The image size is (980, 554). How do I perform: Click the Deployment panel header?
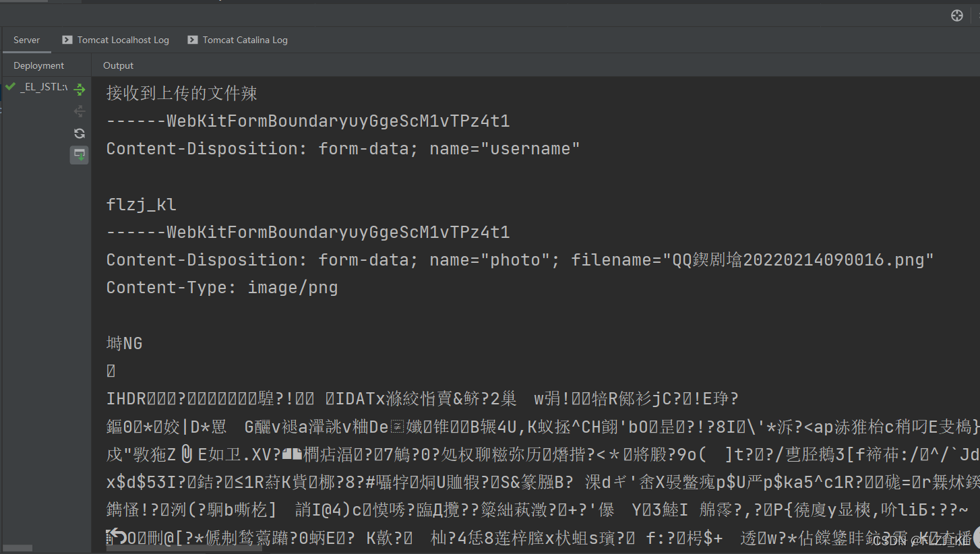click(39, 65)
